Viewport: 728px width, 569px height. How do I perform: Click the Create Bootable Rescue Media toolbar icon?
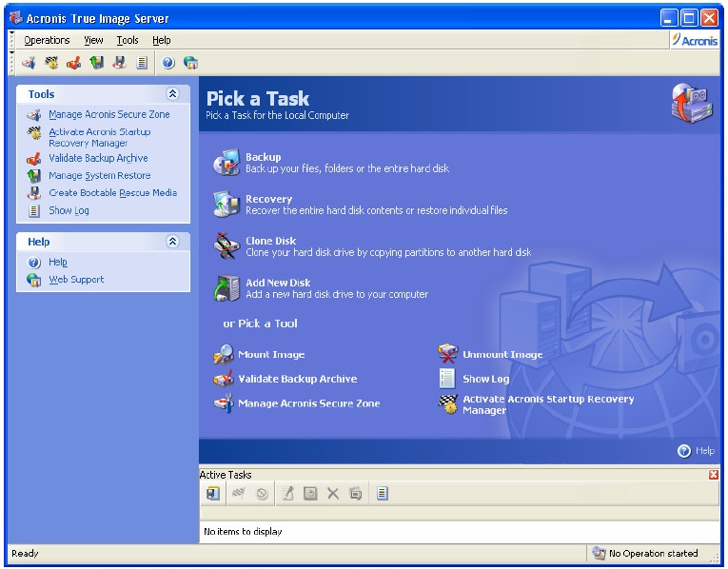pos(119,62)
